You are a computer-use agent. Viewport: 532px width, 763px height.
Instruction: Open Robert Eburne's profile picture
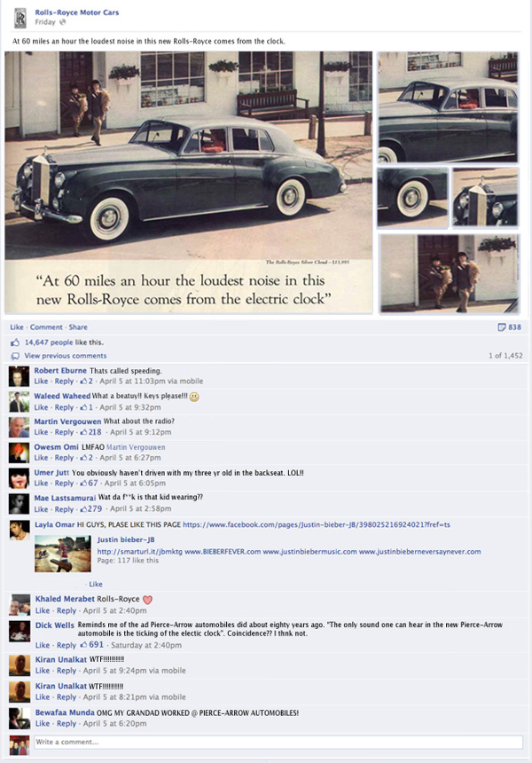(x=19, y=376)
